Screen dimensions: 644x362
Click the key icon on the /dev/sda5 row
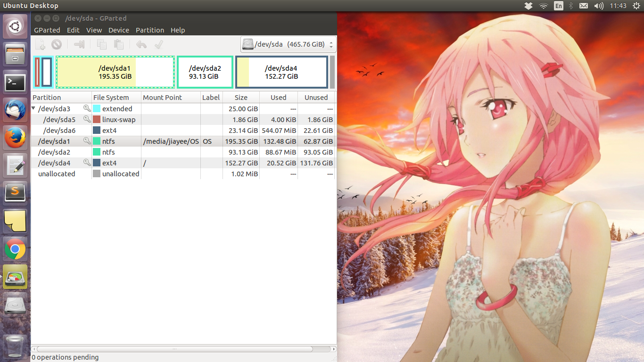(87, 119)
